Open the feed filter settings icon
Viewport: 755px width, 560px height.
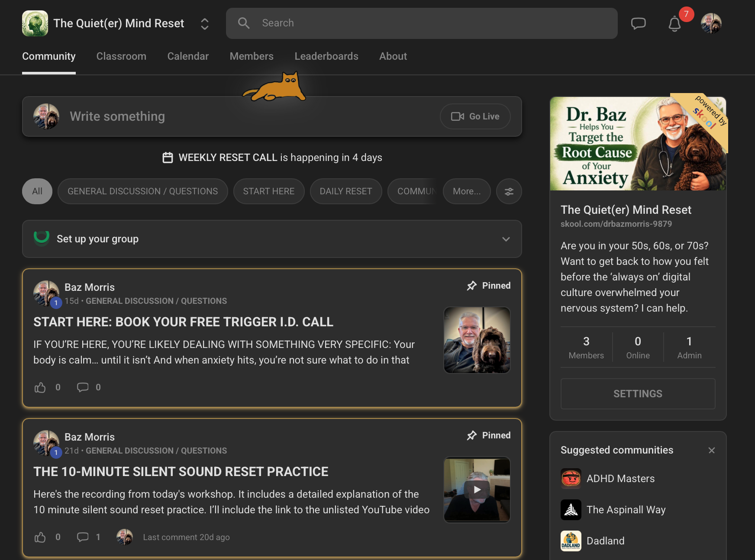click(x=509, y=191)
